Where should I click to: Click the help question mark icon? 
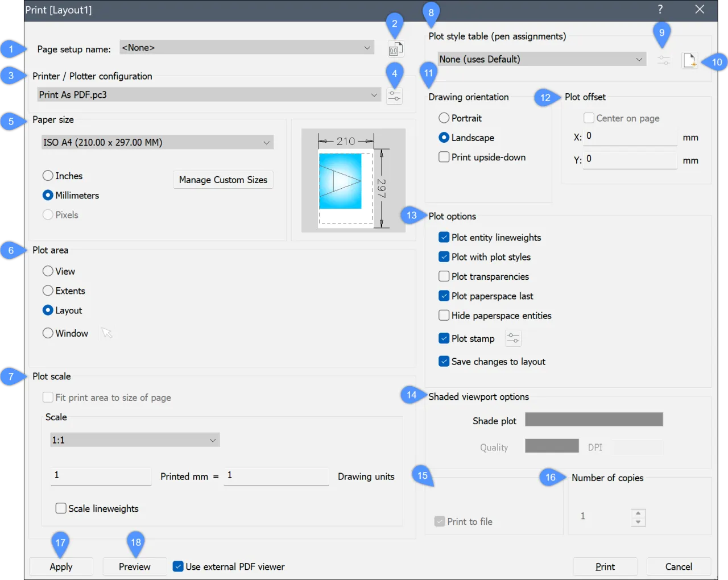click(x=660, y=10)
